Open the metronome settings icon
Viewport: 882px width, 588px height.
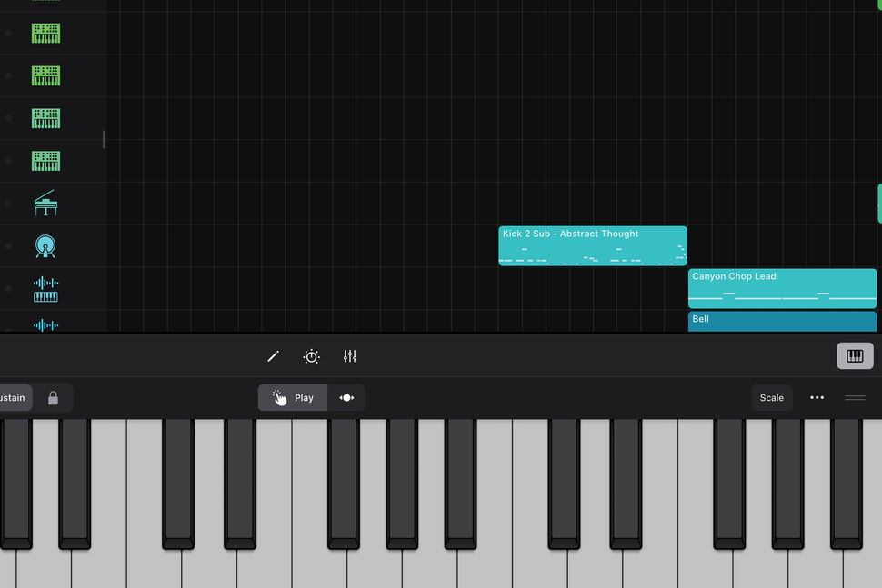311,356
